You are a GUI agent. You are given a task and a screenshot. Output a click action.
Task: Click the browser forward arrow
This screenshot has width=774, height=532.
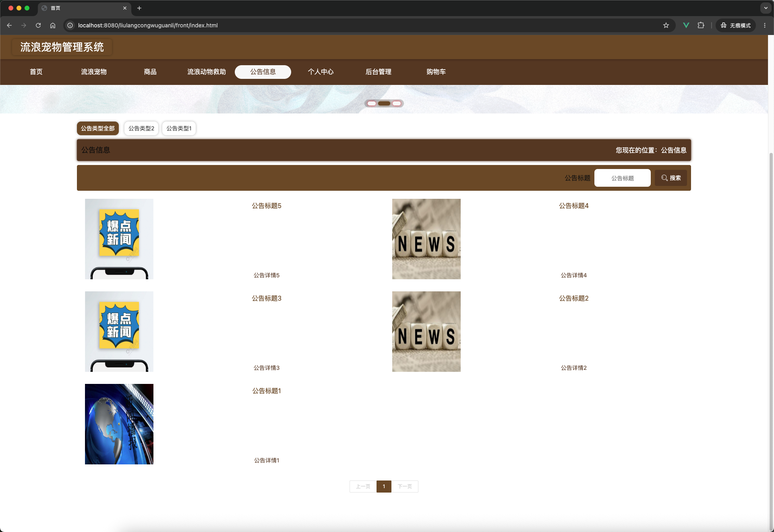click(x=24, y=25)
